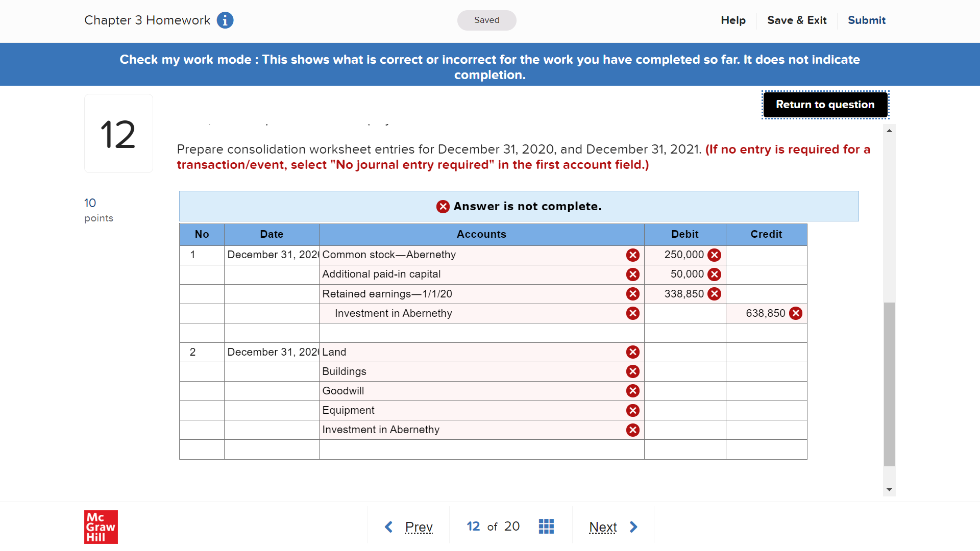Go back to the previous question
Screen dimensions: 980x551
(x=409, y=527)
